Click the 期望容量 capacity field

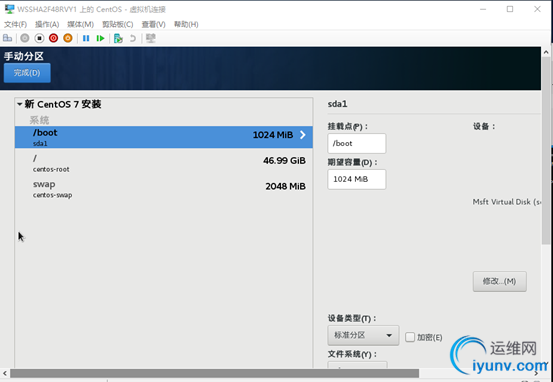(x=357, y=179)
